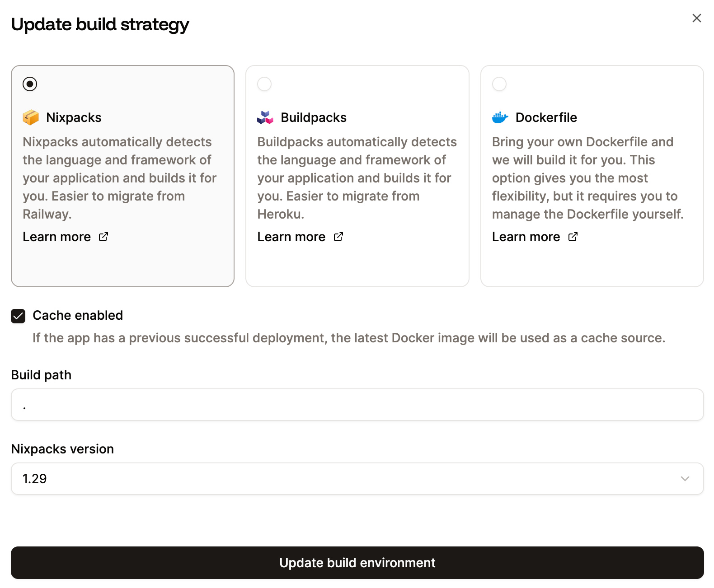Click the Dockerfile description text

(x=587, y=178)
